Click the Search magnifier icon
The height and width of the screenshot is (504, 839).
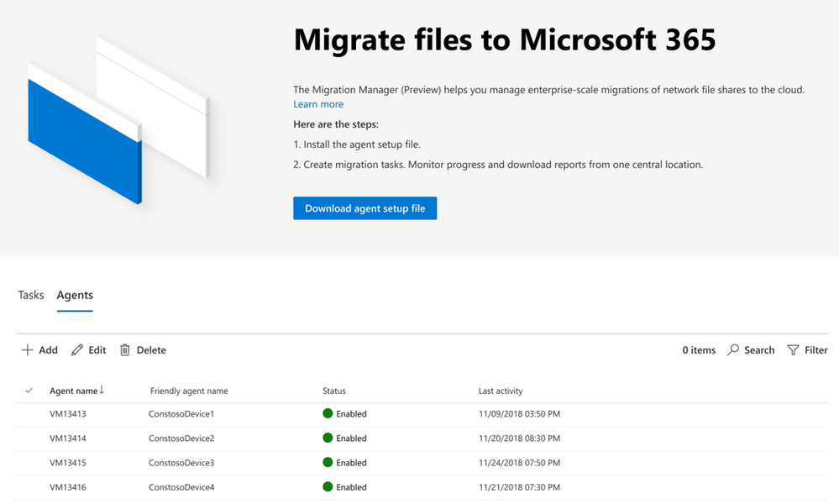click(733, 350)
